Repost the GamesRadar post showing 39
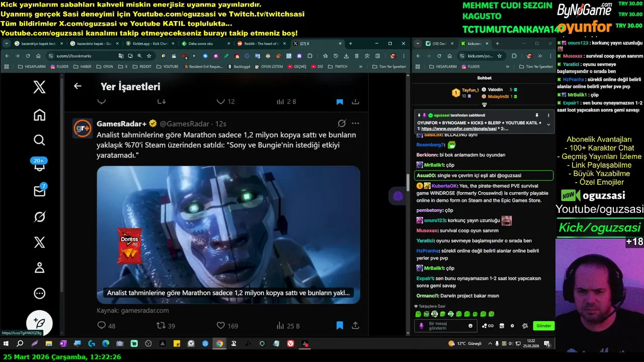Screen dimensions: 644x362 pos(166,326)
